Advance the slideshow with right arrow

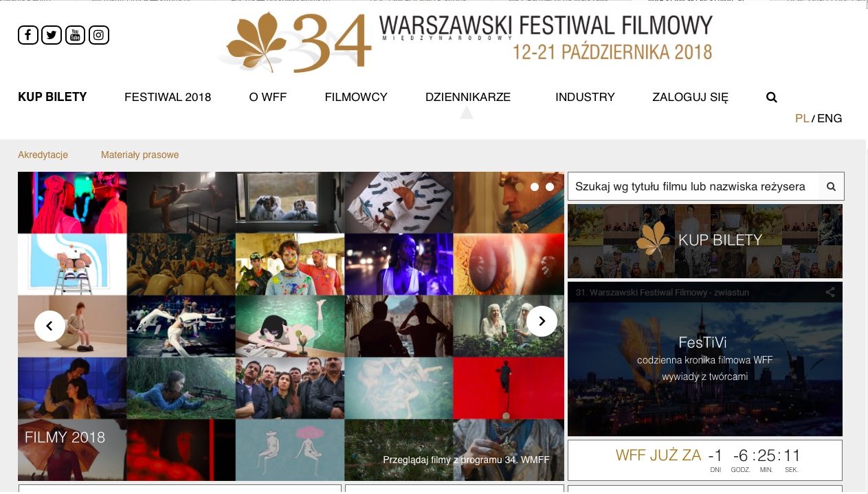click(542, 321)
